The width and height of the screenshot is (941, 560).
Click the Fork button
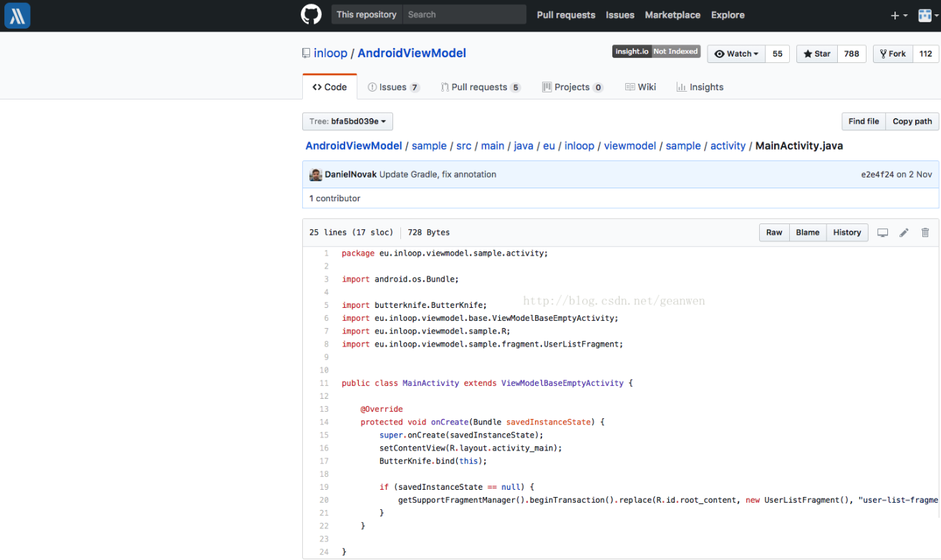point(893,54)
